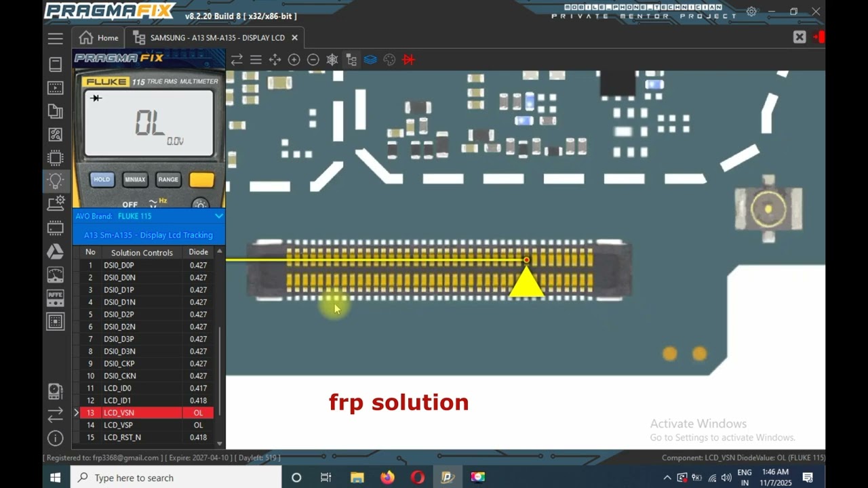
Task: Select the DSI0_D0N row
Action: tap(146, 278)
